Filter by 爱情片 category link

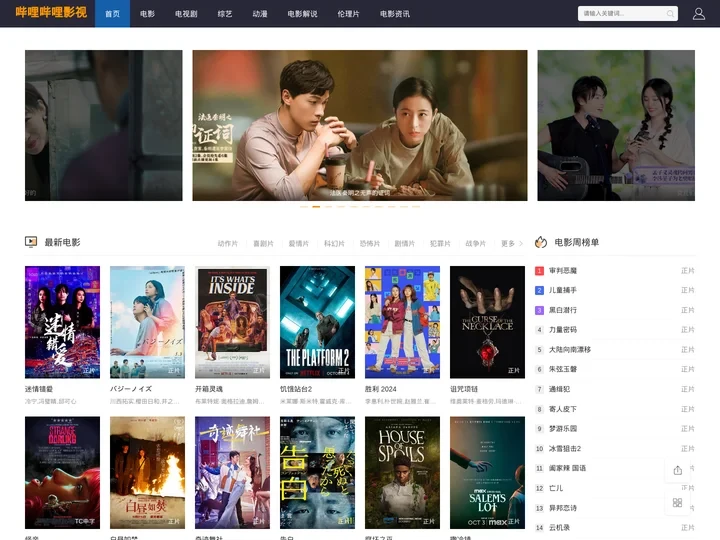coord(298,243)
